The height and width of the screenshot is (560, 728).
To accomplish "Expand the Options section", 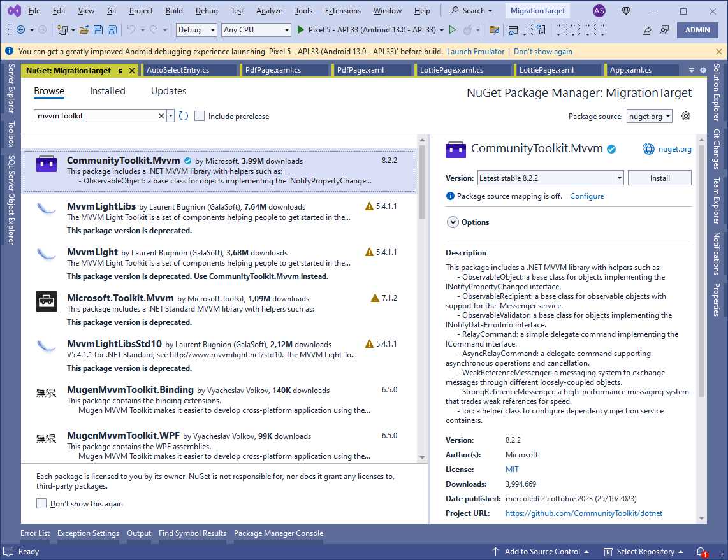I will pos(452,222).
